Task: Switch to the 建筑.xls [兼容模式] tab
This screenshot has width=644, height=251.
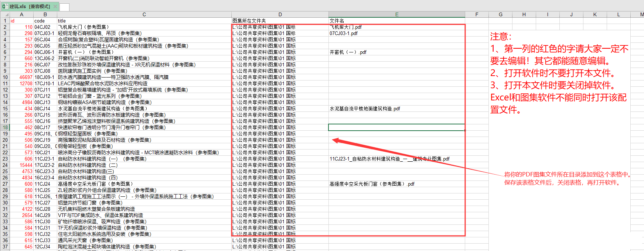Action: [30, 6]
